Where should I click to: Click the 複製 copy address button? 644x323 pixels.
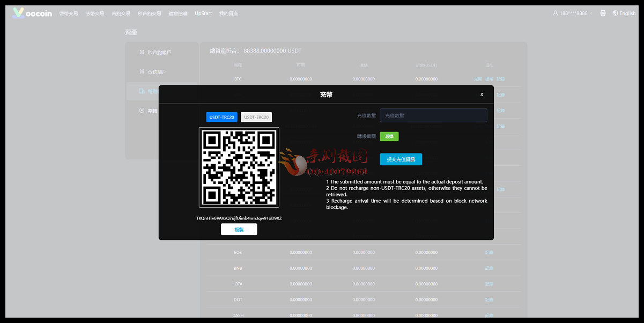click(x=239, y=229)
